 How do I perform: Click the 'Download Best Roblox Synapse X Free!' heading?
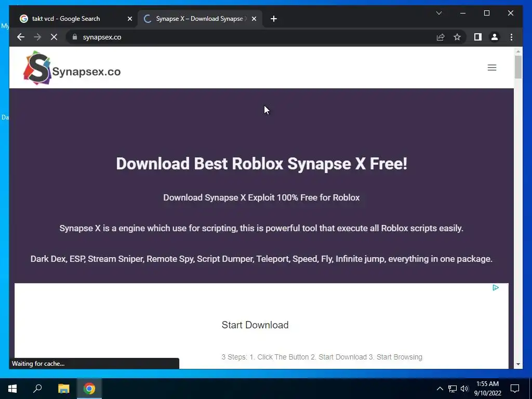(x=262, y=164)
